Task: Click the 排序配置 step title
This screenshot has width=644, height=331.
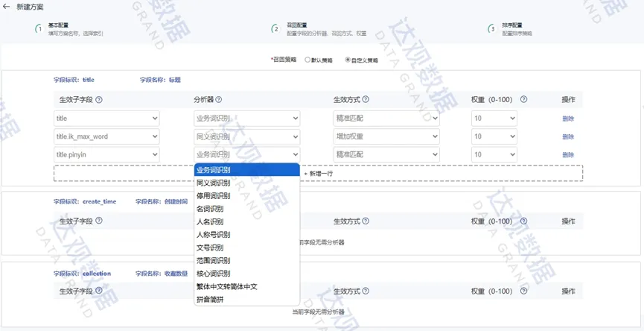Action: [x=511, y=25]
